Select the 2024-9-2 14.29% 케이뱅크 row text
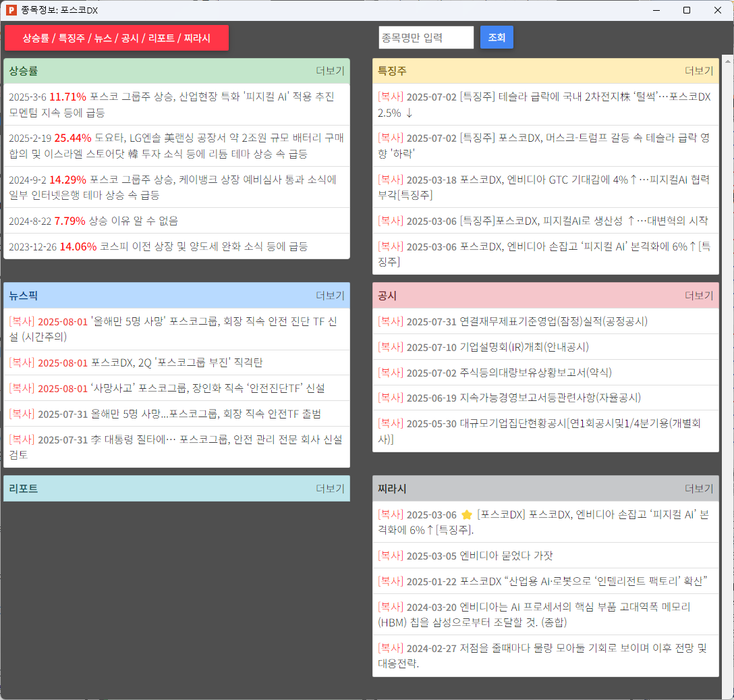Image resolution: width=734 pixels, height=700 pixels. tap(177, 187)
